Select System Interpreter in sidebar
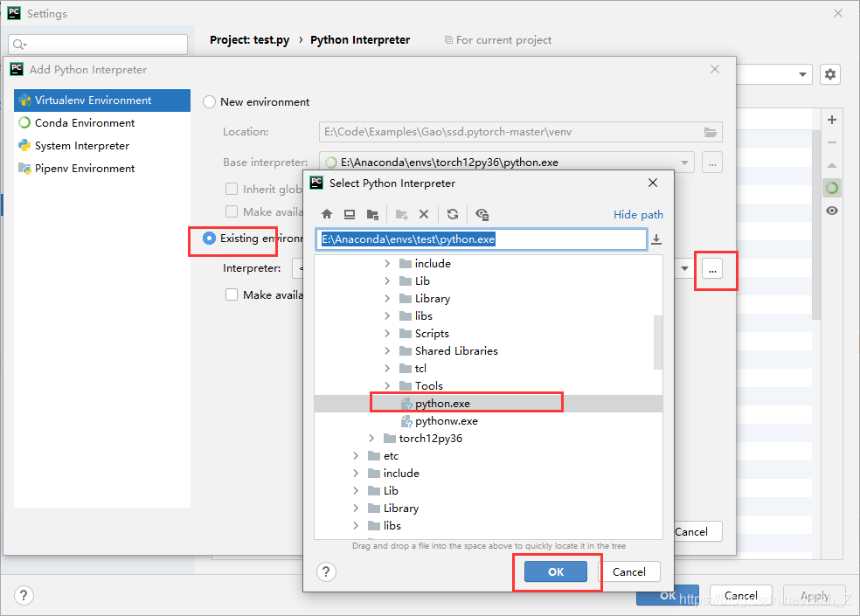Viewport: 860px width, 616px height. click(102, 145)
